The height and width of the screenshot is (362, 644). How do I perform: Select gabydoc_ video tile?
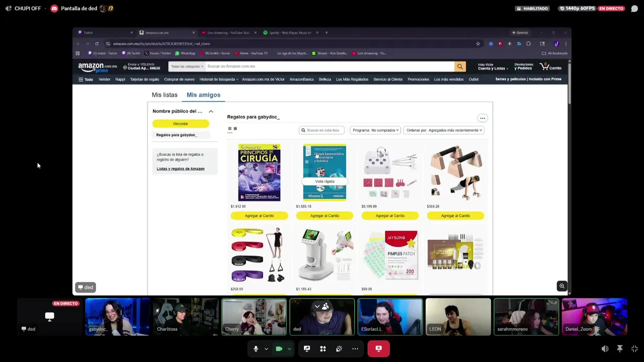(117, 317)
